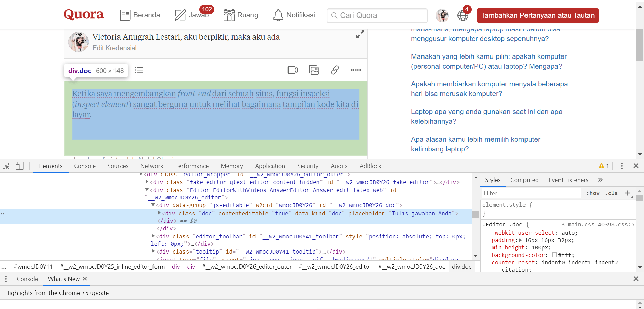Open the Computed styles tab
The height and width of the screenshot is (309, 644).
point(524,180)
